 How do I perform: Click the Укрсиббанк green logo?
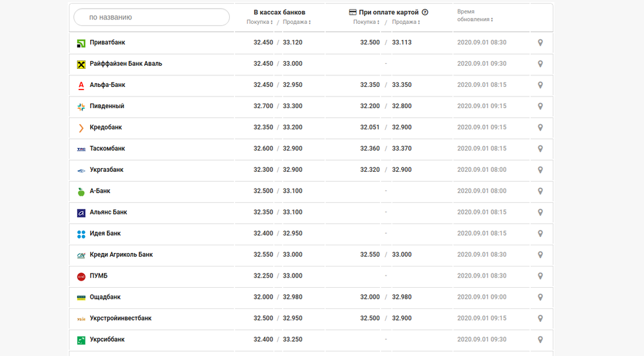(x=81, y=341)
